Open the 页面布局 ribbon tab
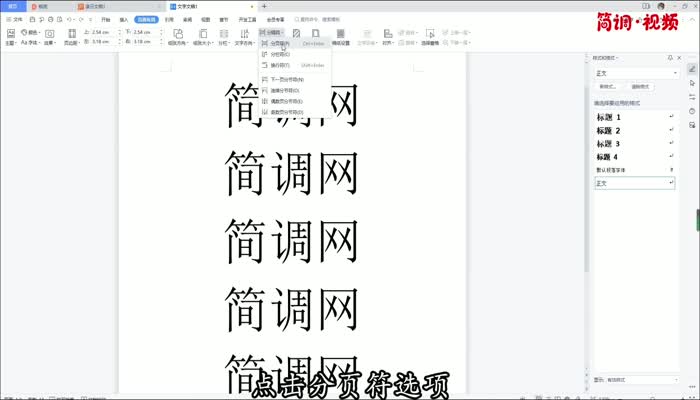The image size is (700, 400). click(x=146, y=19)
